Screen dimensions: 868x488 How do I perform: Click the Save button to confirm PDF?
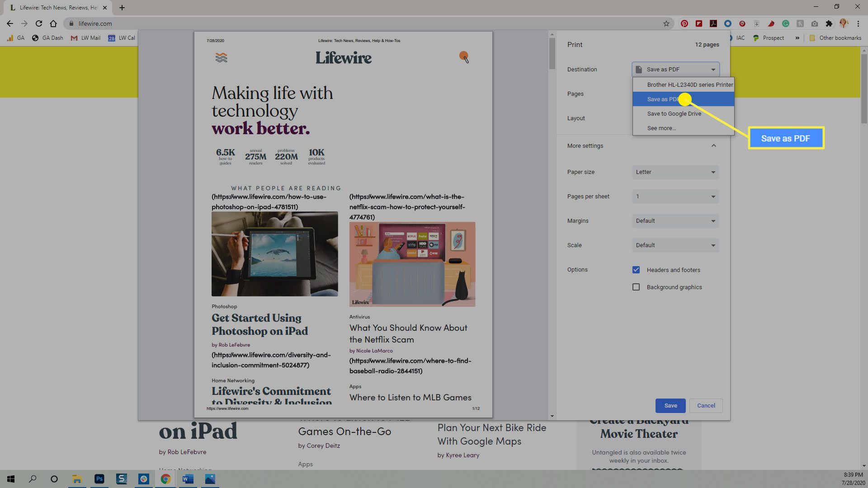coord(670,406)
